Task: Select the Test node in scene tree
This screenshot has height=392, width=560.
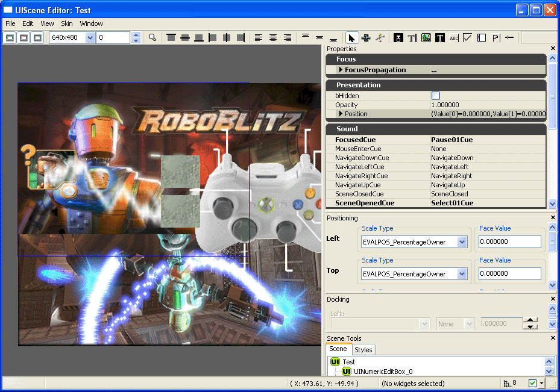Action: [349, 362]
